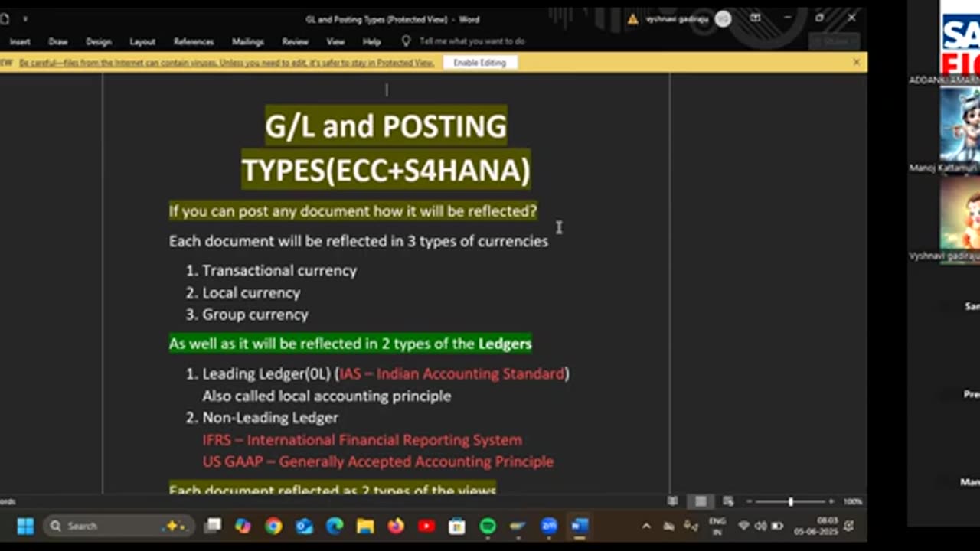Screen dimensions: 980x551
Task: Open Task View on taskbar
Action: point(213,526)
